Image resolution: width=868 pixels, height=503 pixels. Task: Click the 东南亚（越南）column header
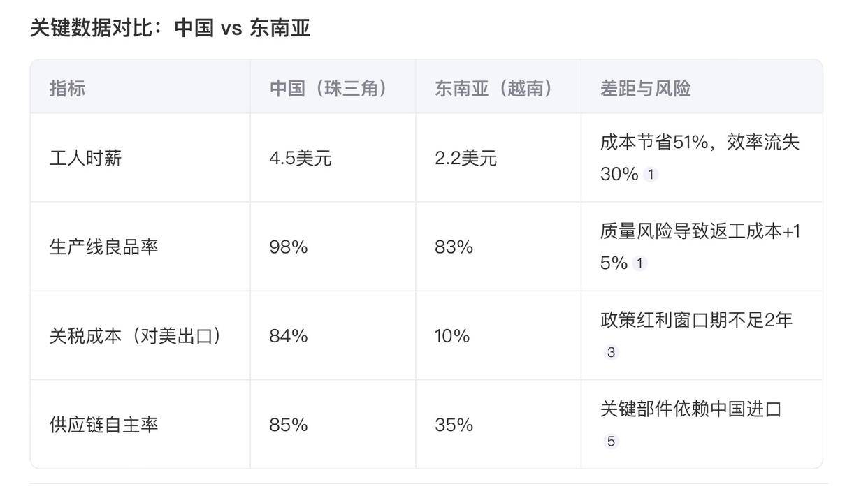[x=494, y=88]
